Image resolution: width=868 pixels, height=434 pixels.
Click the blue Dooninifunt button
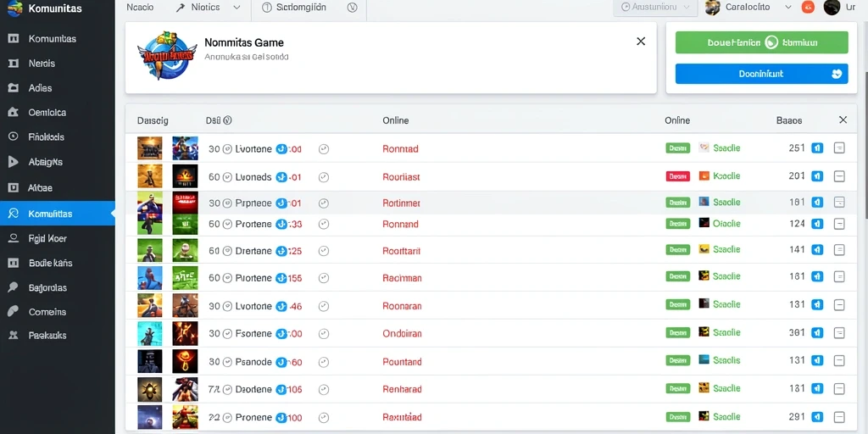761,74
